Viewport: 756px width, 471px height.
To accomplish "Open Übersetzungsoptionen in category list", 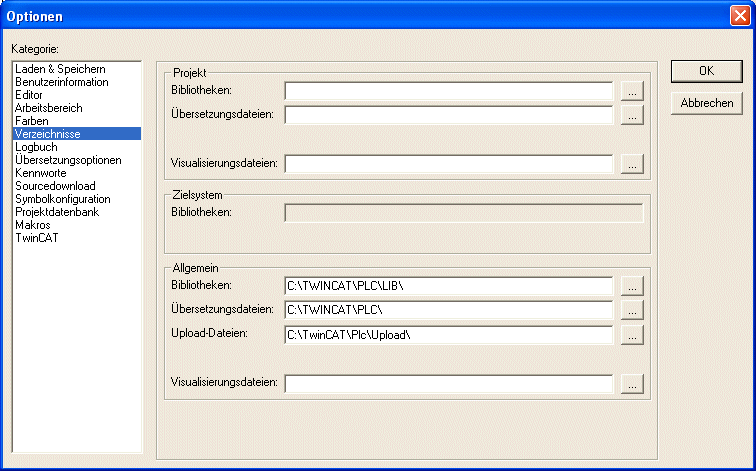I will tap(68, 160).
